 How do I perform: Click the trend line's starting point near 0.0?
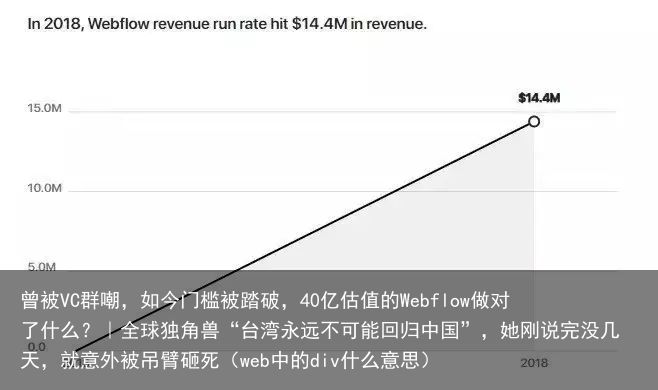(x=76, y=351)
